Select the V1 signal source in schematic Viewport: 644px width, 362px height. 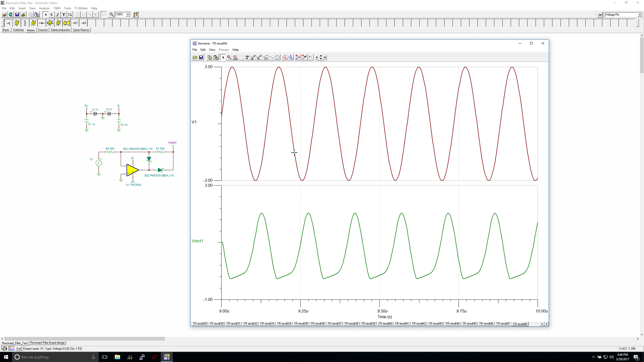click(99, 163)
